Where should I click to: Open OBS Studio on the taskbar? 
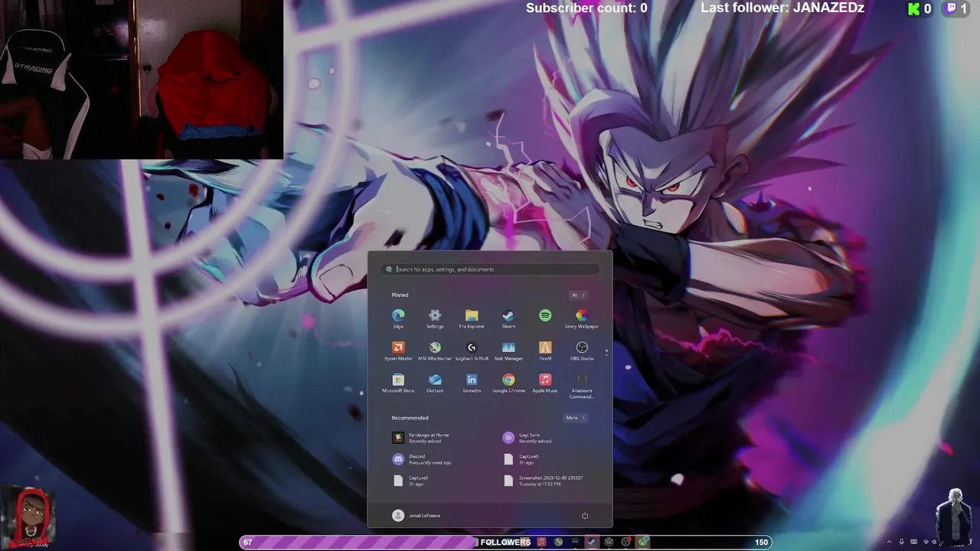626,542
